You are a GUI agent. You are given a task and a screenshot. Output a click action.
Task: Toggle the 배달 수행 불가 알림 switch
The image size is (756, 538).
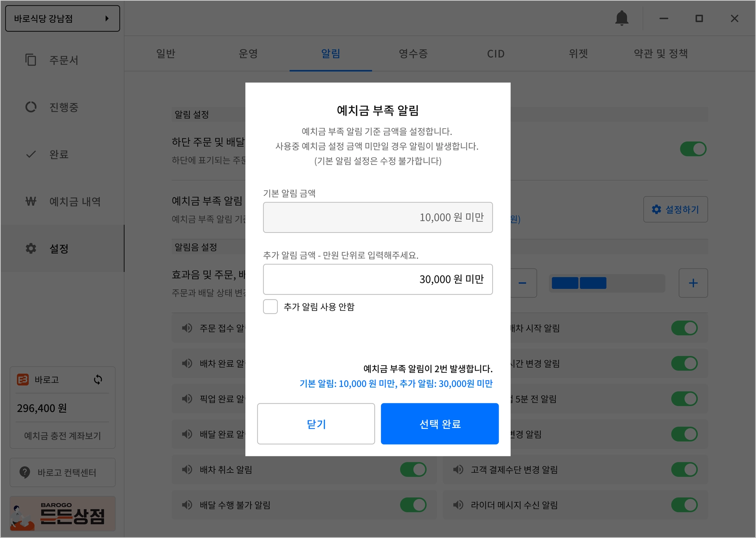[x=413, y=505]
